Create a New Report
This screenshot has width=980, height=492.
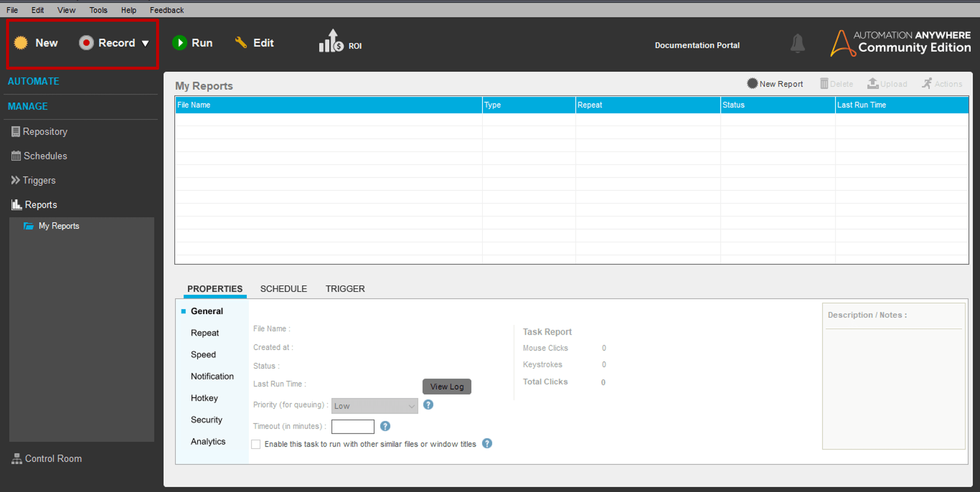click(x=775, y=83)
